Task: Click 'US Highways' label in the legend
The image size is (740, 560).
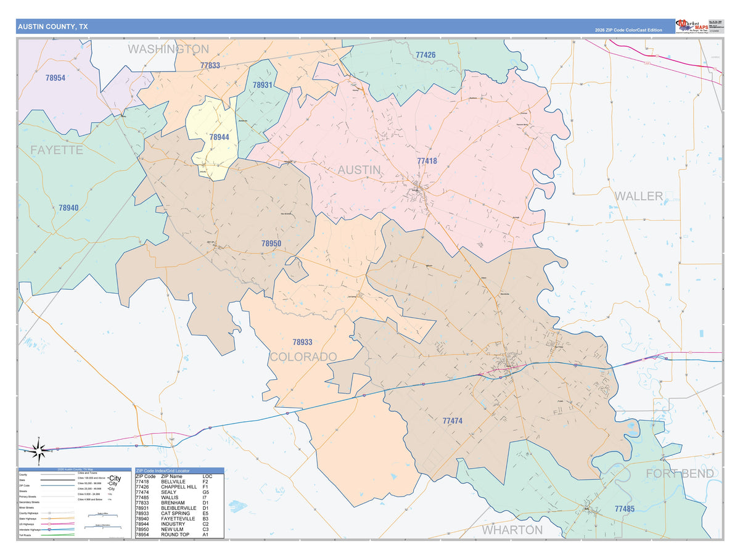Action: (27, 524)
